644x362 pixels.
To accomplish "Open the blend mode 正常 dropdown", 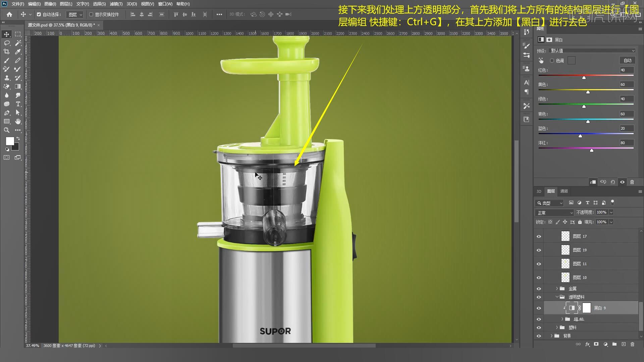I will coord(555,213).
